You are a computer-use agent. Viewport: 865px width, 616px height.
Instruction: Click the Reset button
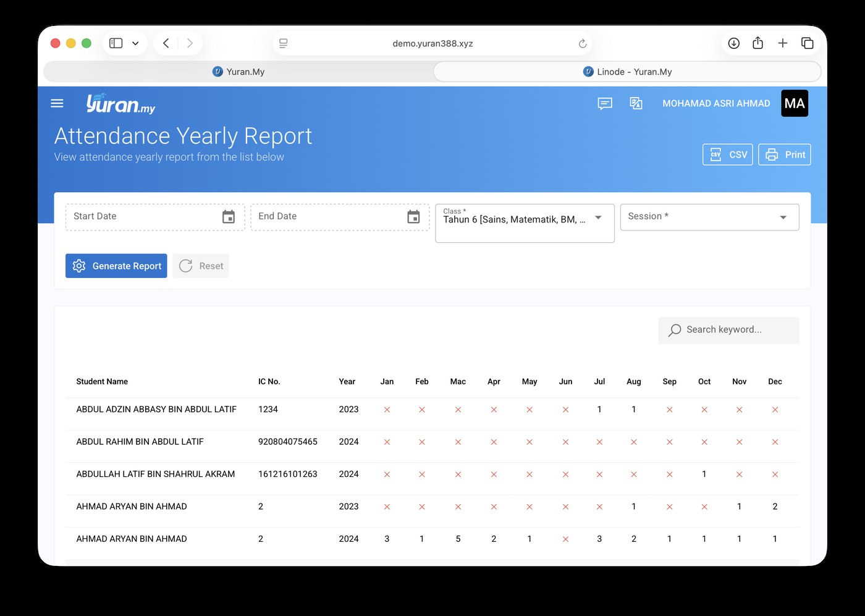(201, 266)
